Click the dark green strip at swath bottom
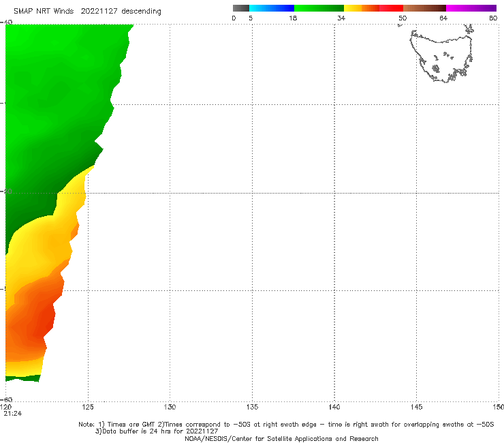Screen dimensions: 504x443 click(23, 378)
